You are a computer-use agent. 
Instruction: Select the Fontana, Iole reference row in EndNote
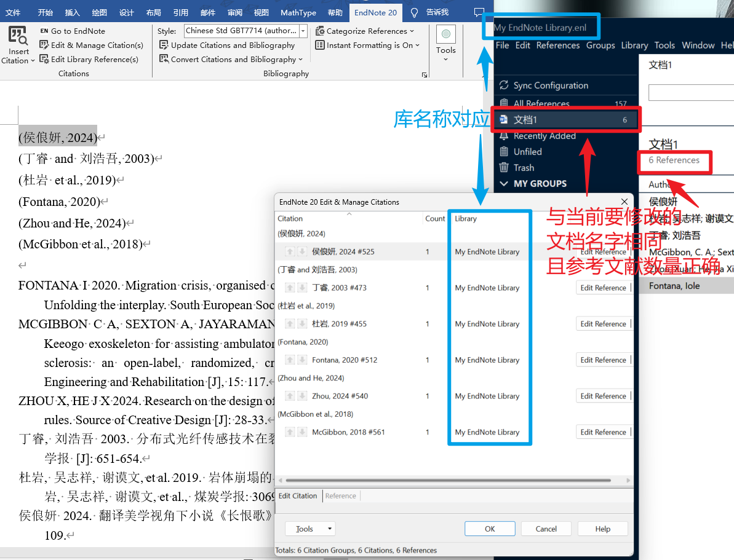coord(687,286)
